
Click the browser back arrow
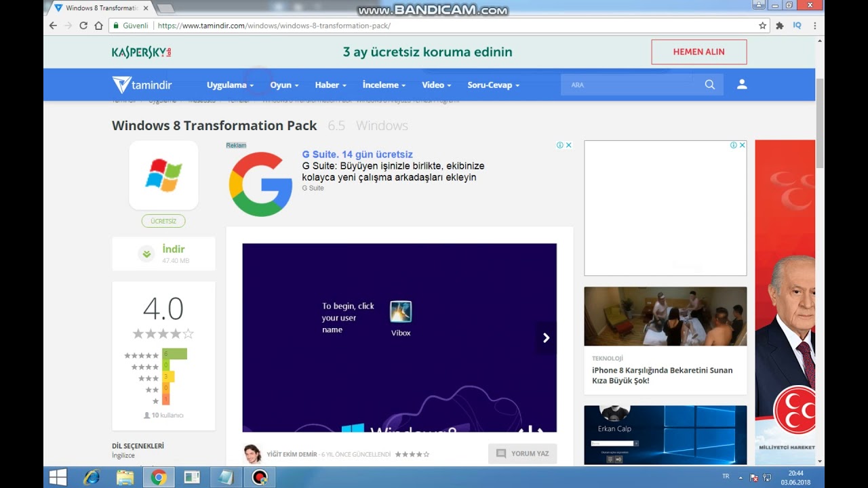click(53, 26)
